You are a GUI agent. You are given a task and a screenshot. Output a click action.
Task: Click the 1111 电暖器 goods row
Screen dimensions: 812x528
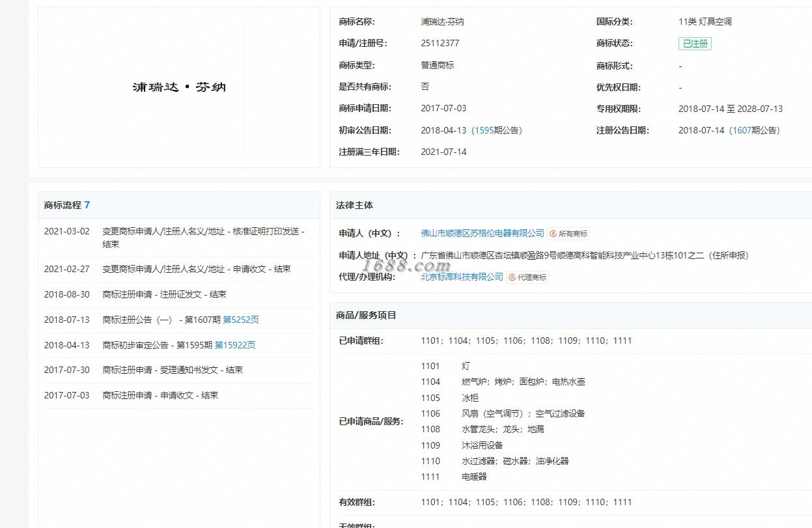click(454, 477)
